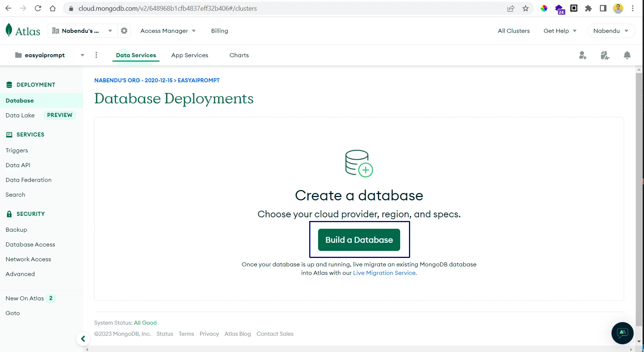
Task: Expand Nabendu's organization selector
Action: click(82, 31)
